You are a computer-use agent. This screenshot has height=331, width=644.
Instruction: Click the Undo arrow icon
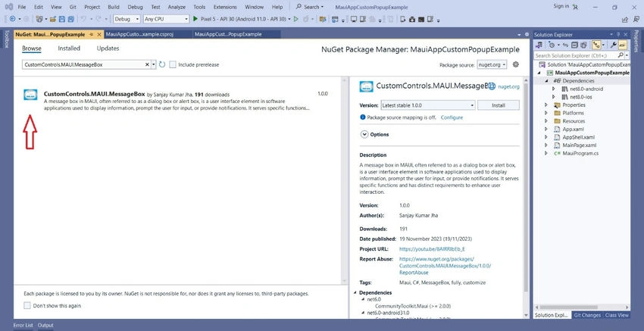(83, 19)
